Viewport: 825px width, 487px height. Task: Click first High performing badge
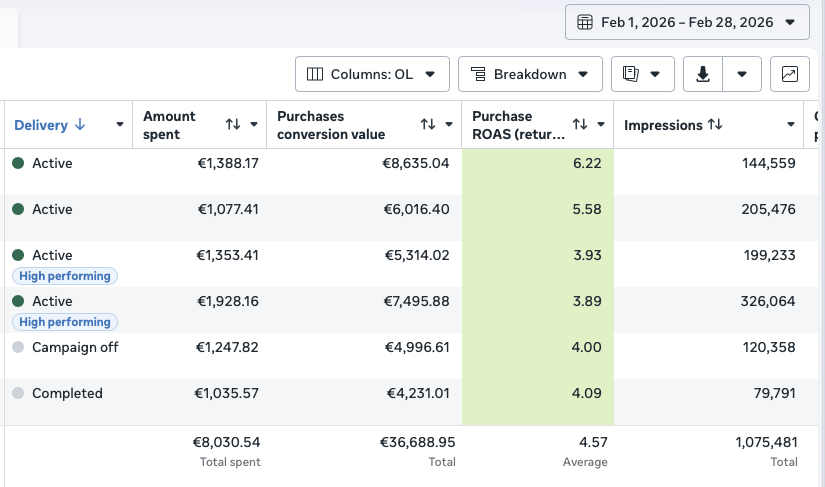65,276
